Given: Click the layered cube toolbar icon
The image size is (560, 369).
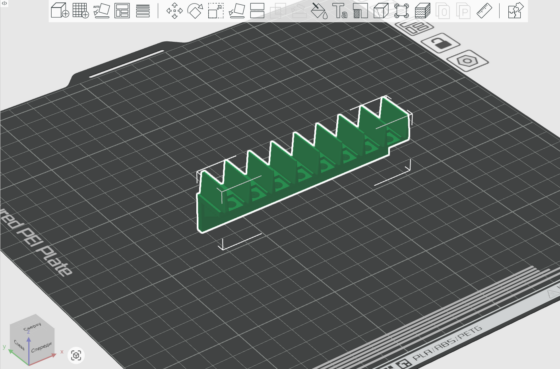Looking at the screenshot, I should [422, 10].
